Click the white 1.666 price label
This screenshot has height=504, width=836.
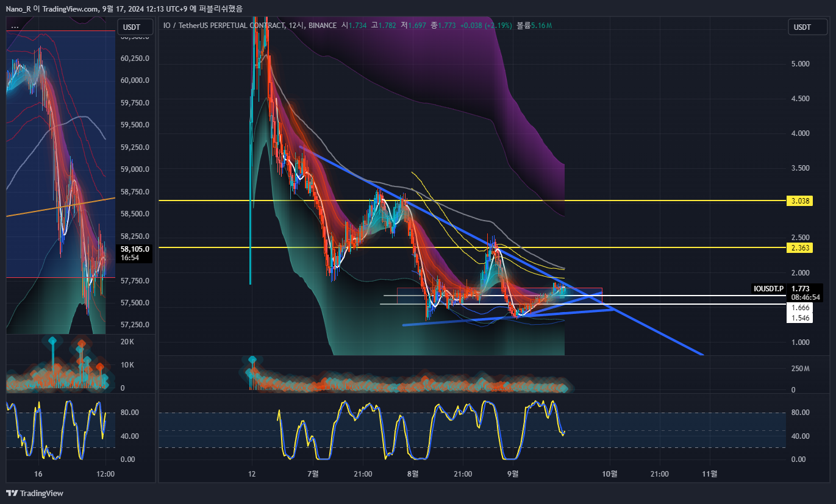(x=799, y=308)
